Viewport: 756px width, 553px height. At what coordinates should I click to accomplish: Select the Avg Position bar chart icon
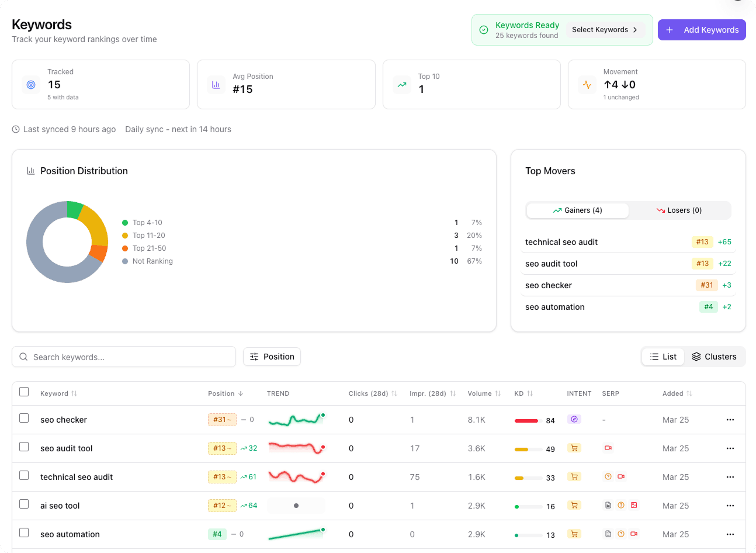(x=216, y=85)
